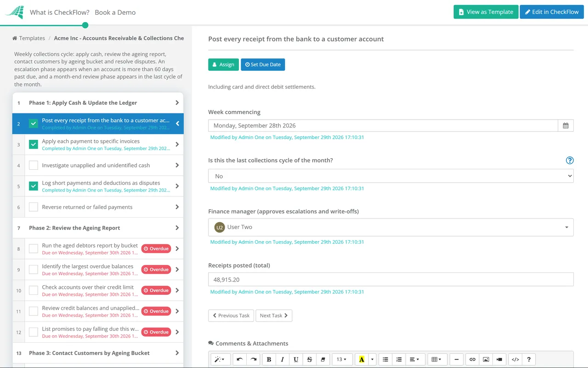Viewport: 588px width, 368px height.
Task: Open the font size 13 dropdown
Action: [342, 360]
